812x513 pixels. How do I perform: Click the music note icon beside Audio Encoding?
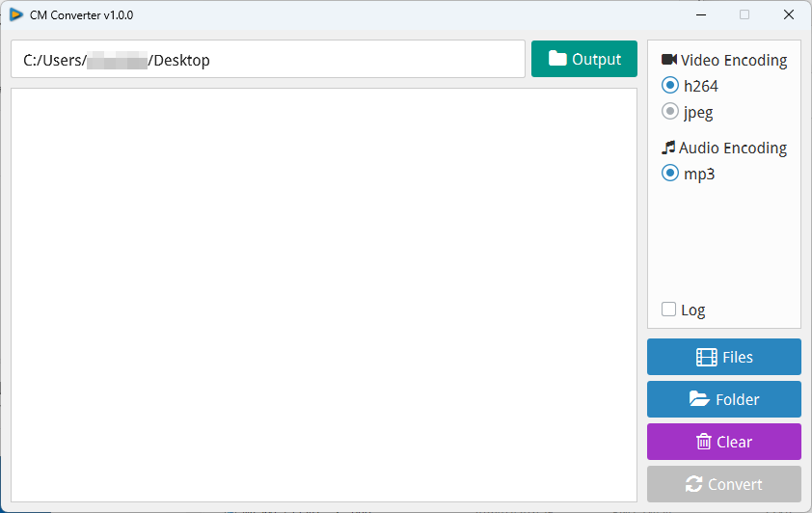(x=668, y=148)
